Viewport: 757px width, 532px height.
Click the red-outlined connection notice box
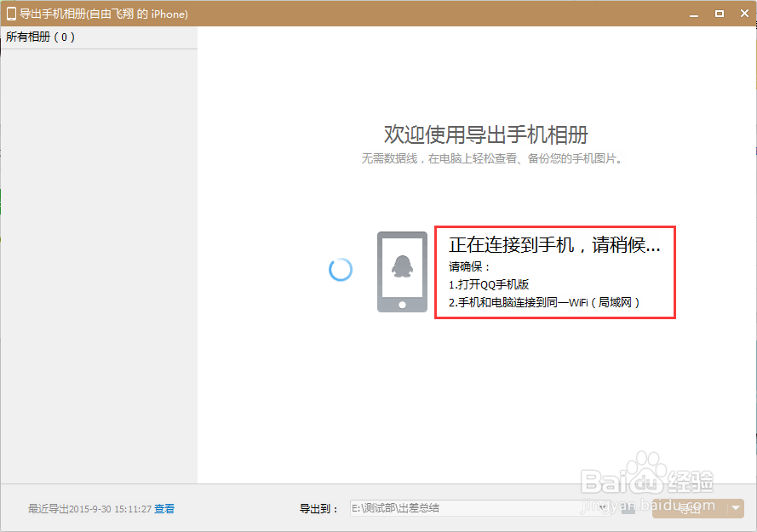[x=555, y=272]
